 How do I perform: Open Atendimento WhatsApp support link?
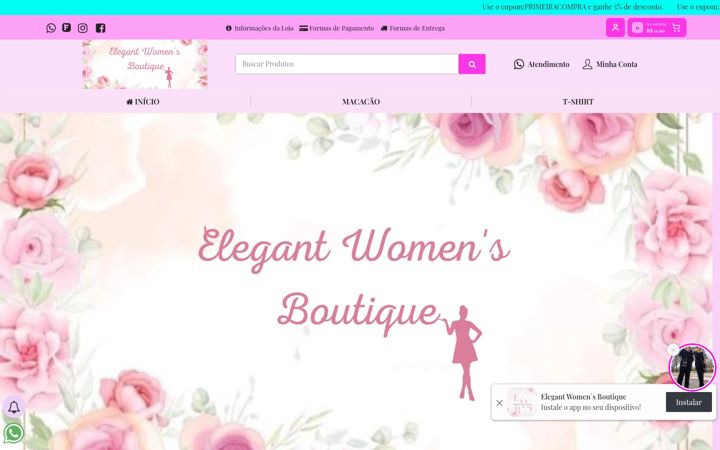pos(541,64)
